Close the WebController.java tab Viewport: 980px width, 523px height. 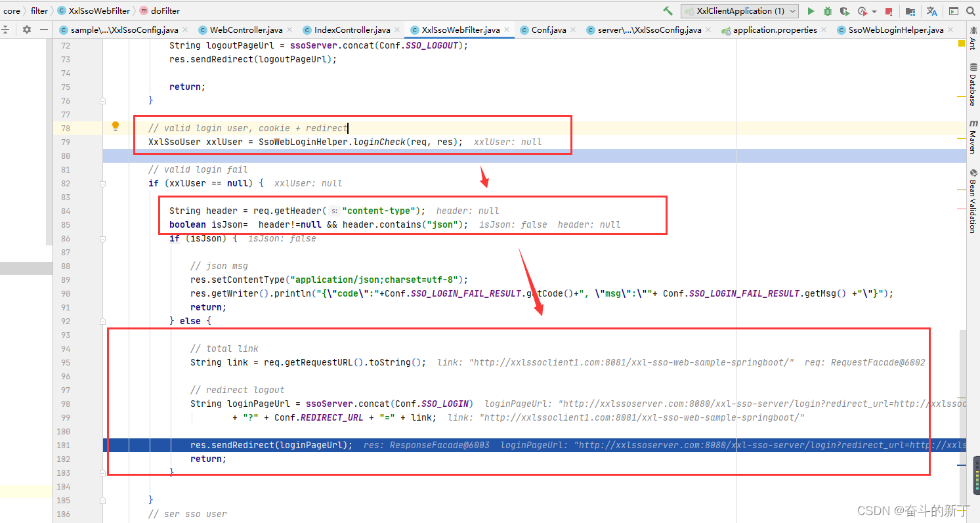pos(290,30)
